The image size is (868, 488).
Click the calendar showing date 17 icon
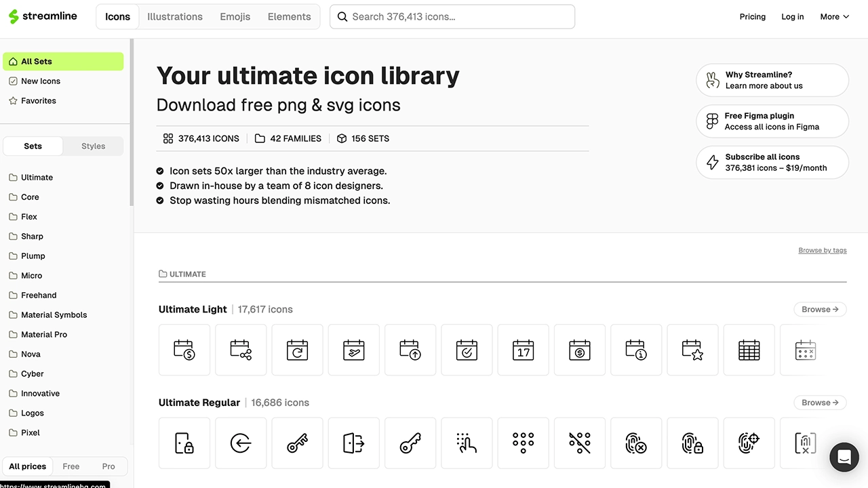click(523, 350)
